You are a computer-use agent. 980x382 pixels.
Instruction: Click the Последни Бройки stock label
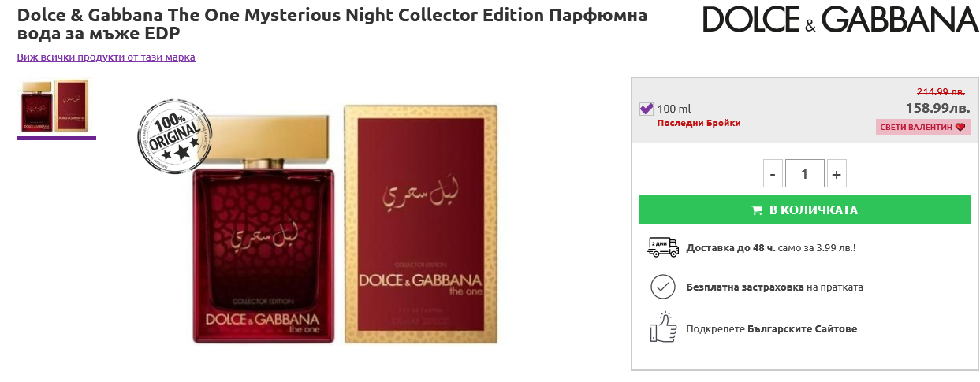pyautogui.click(x=699, y=123)
